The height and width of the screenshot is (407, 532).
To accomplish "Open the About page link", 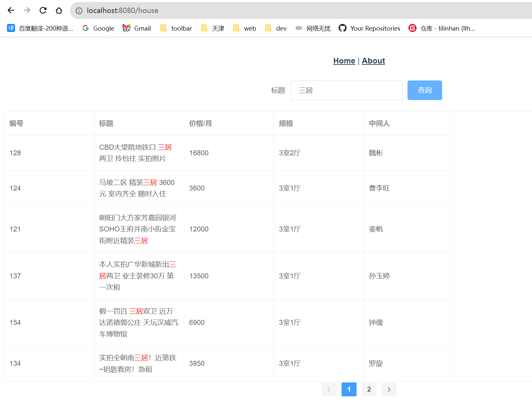I will (373, 61).
